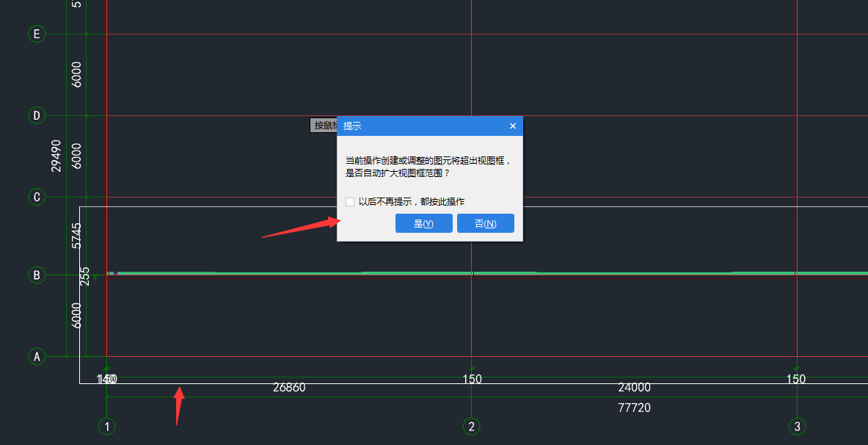Select grid axis bubble B
This screenshot has width=868, height=445.
36,275
